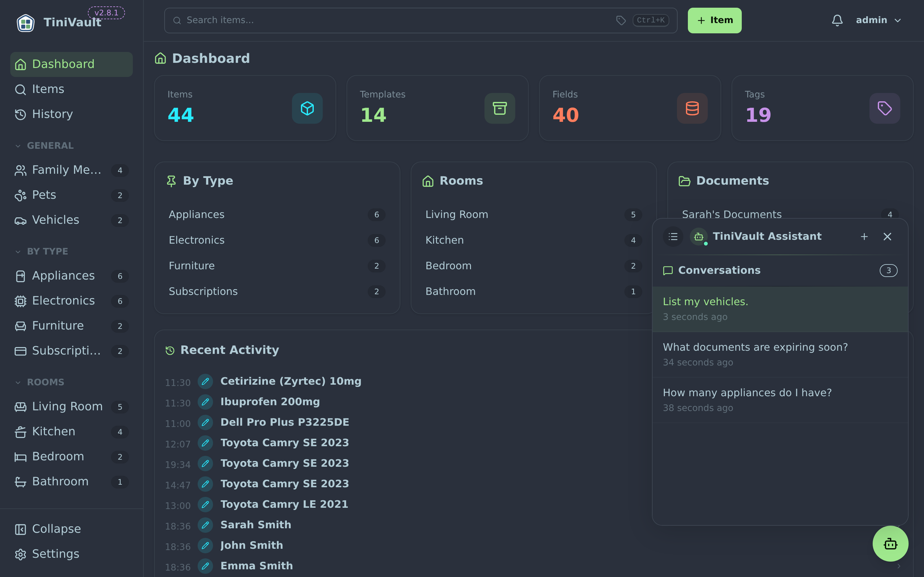Open the admin user dropdown
The height and width of the screenshot is (577, 924).
tap(878, 20)
